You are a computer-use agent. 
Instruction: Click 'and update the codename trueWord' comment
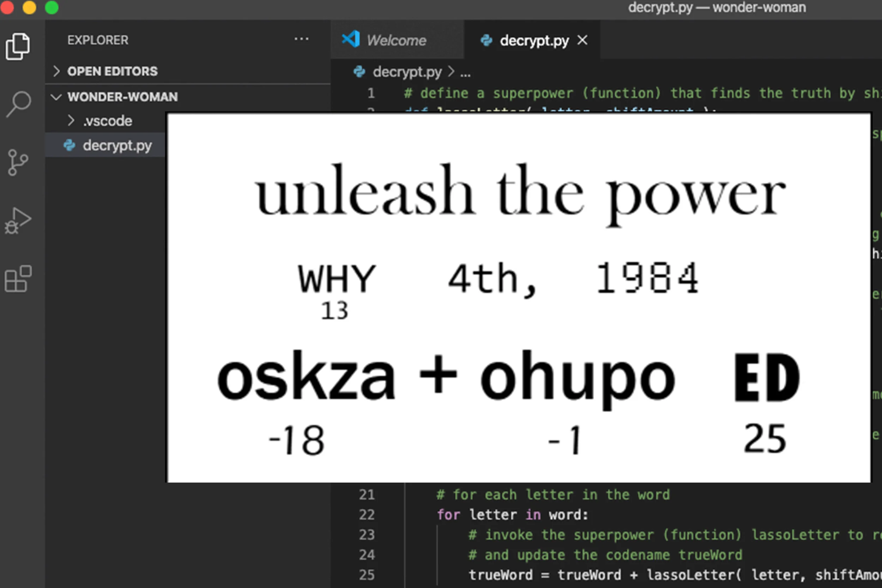pyautogui.click(x=605, y=555)
